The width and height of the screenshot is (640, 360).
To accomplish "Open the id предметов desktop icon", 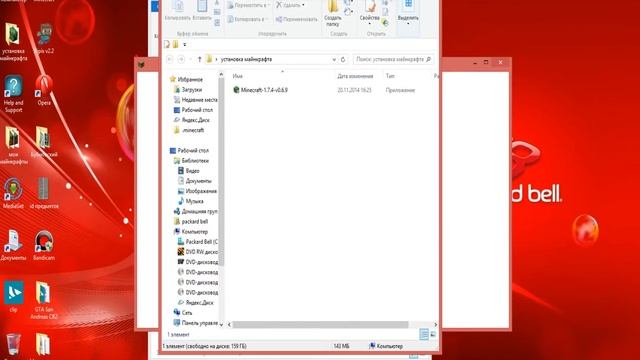I will 44,193.
